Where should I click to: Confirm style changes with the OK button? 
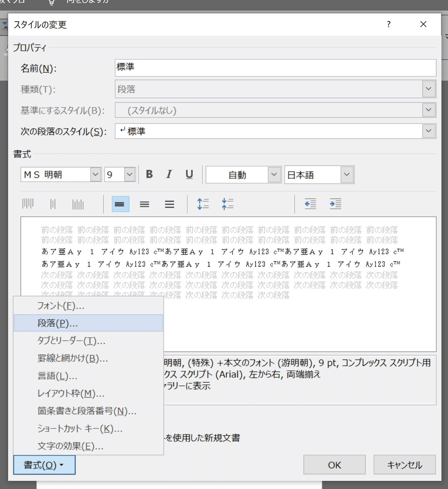click(x=334, y=465)
